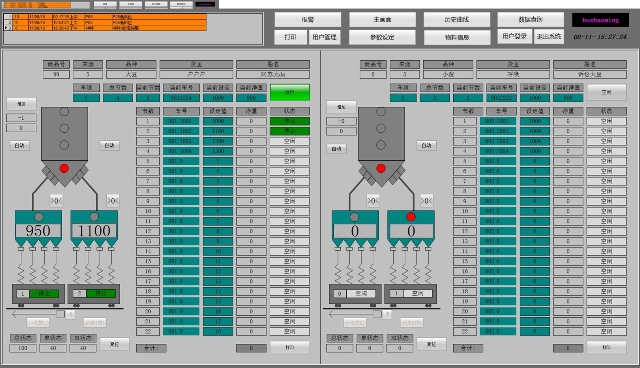Click the >0< zero button above the 1100 scale

(113, 200)
